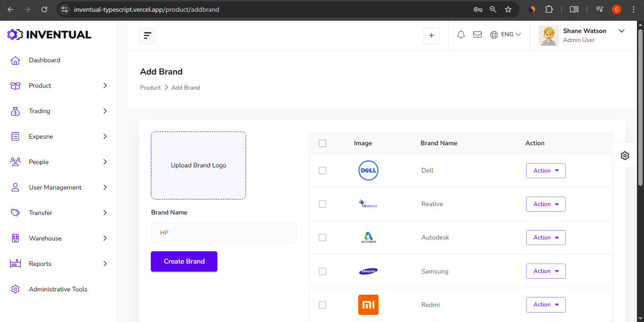The image size is (644, 322).
Task: Click the Dashboard home icon
Action: pyautogui.click(x=16, y=60)
